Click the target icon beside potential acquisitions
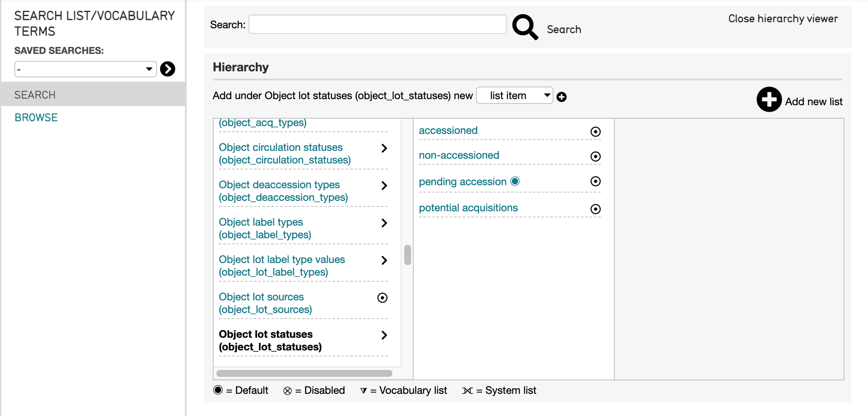 [x=595, y=209]
